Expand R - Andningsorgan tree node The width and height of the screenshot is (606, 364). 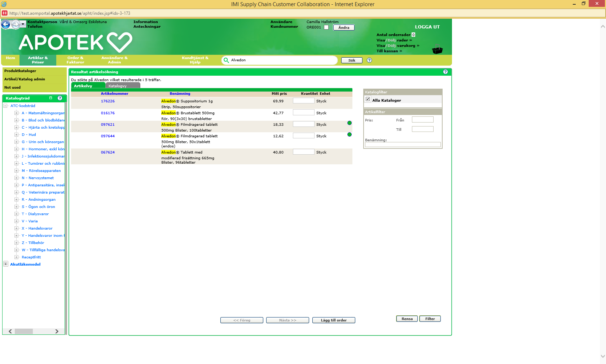(x=16, y=199)
